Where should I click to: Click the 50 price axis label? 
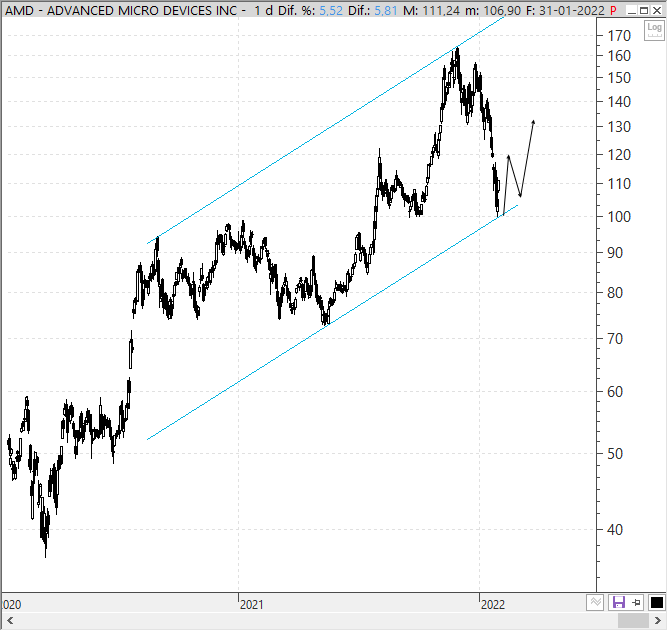tap(615, 454)
